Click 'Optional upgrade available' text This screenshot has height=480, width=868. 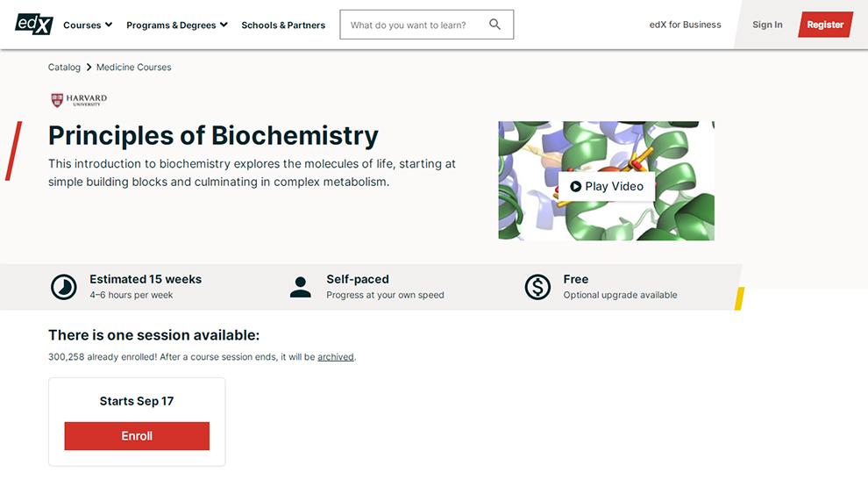[x=620, y=295]
